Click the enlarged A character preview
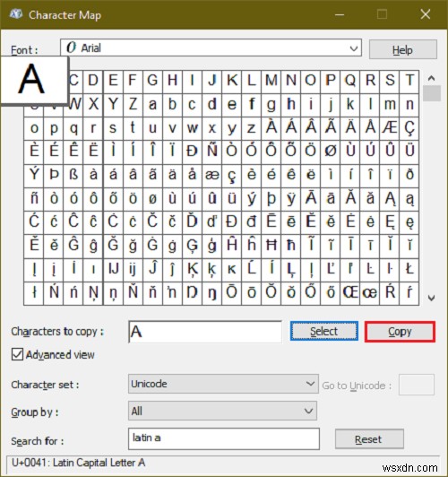Image resolution: width=448 pixels, height=477 pixels. coord(33,80)
